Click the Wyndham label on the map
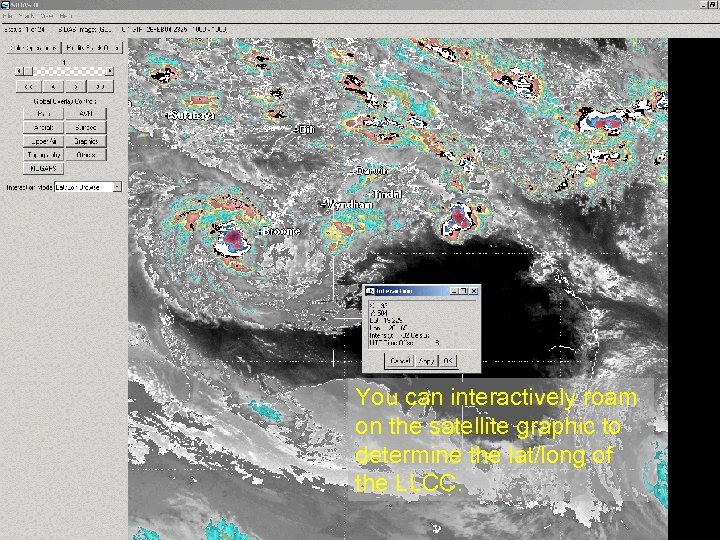 click(349, 204)
